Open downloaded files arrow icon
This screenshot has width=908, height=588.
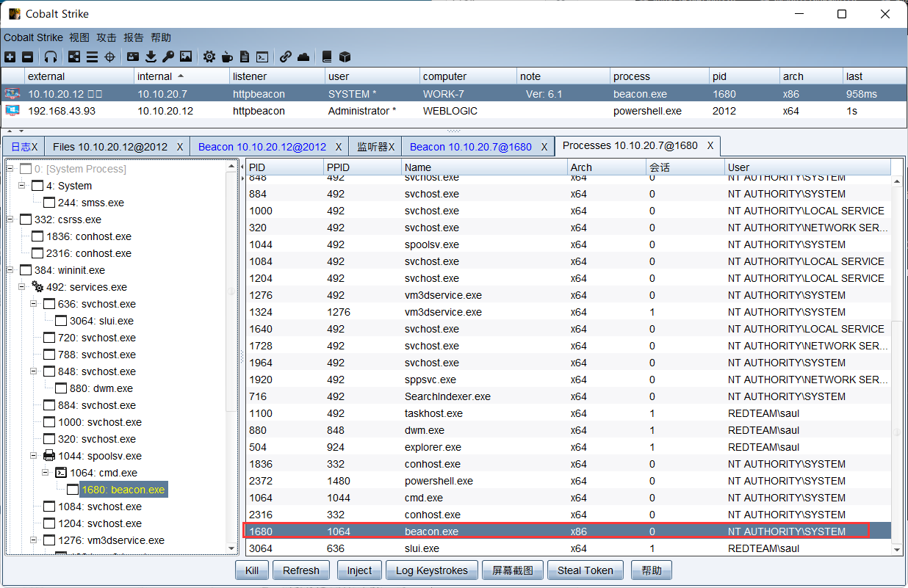[x=151, y=57]
